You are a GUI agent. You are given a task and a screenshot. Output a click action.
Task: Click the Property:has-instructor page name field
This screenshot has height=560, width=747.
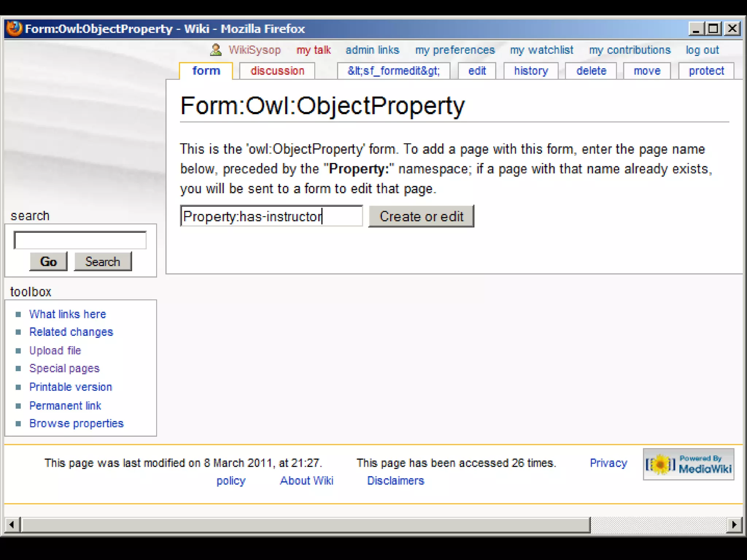tap(271, 216)
